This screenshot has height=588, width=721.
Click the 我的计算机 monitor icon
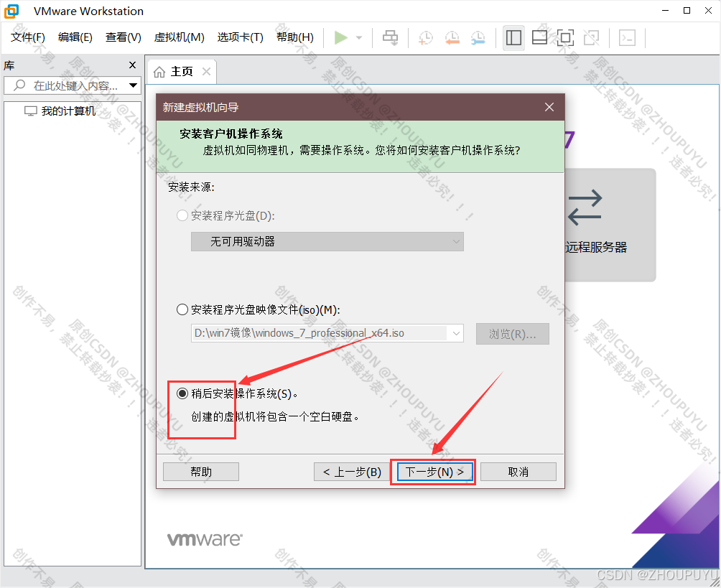pyautogui.click(x=30, y=111)
